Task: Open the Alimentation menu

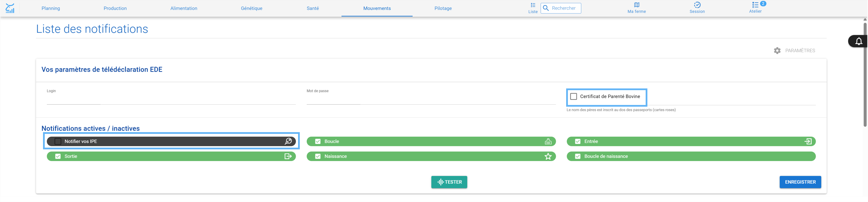Action: (x=184, y=8)
